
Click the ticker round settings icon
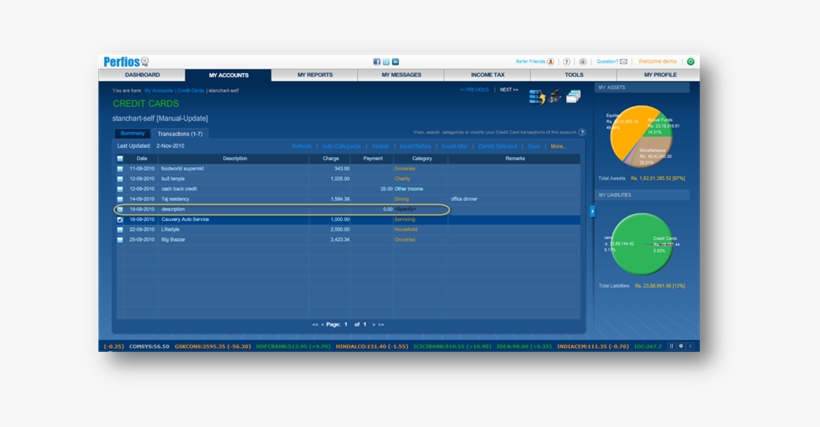[x=681, y=346]
